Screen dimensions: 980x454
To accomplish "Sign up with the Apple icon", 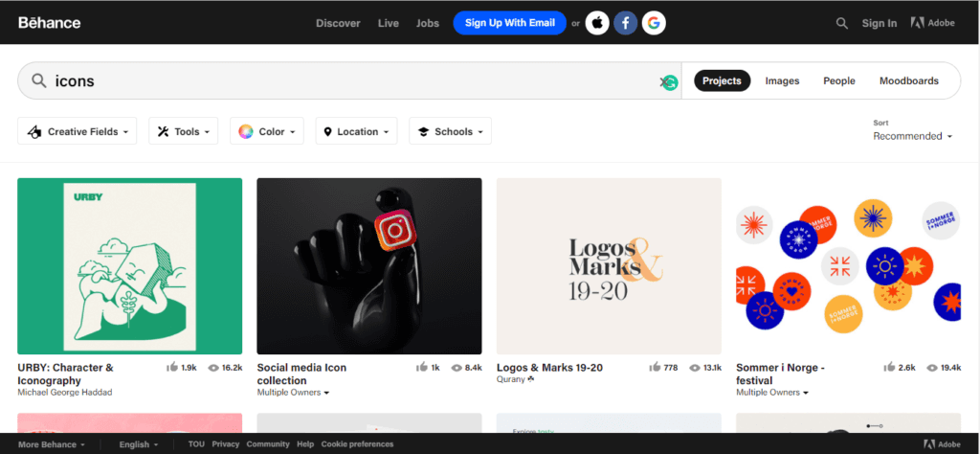I will (x=597, y=23).
